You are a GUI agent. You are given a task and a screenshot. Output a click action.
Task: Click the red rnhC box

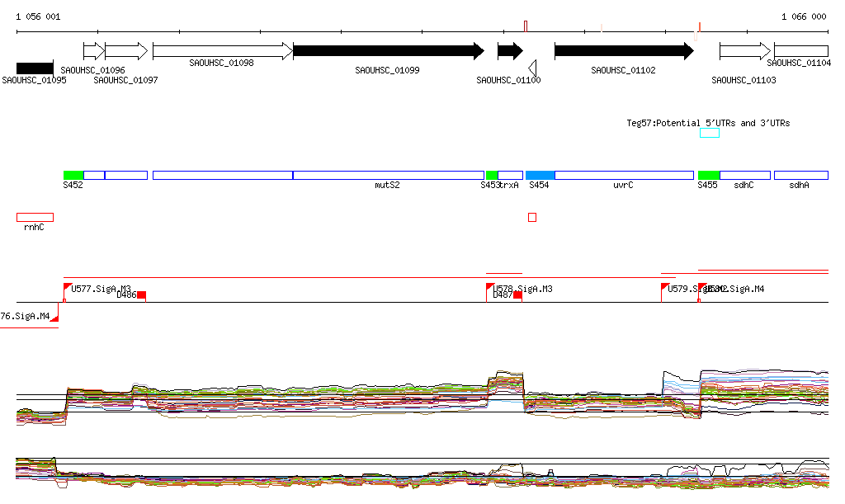pyautogui.click(x=35, y=217)
